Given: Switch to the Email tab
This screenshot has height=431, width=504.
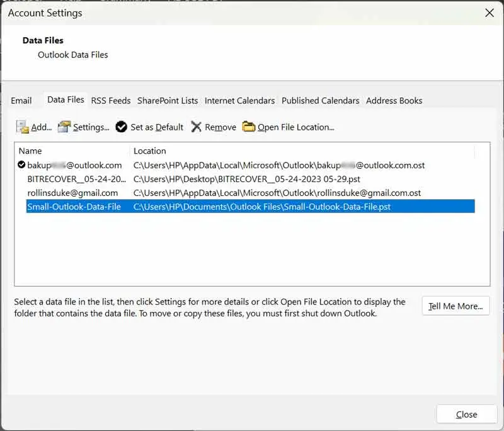Looking at the screenshot, I should point(21,101).
